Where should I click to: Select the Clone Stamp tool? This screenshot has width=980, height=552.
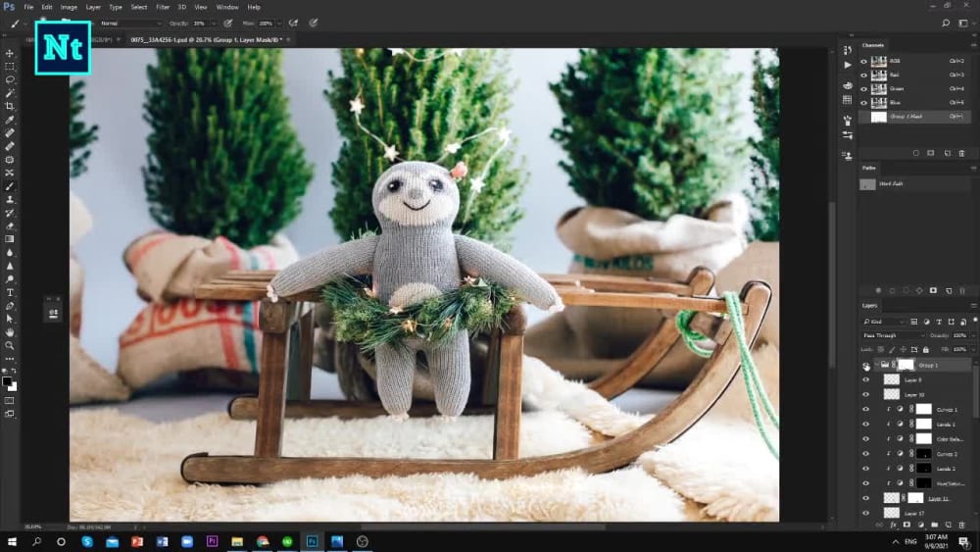(10, 199)
